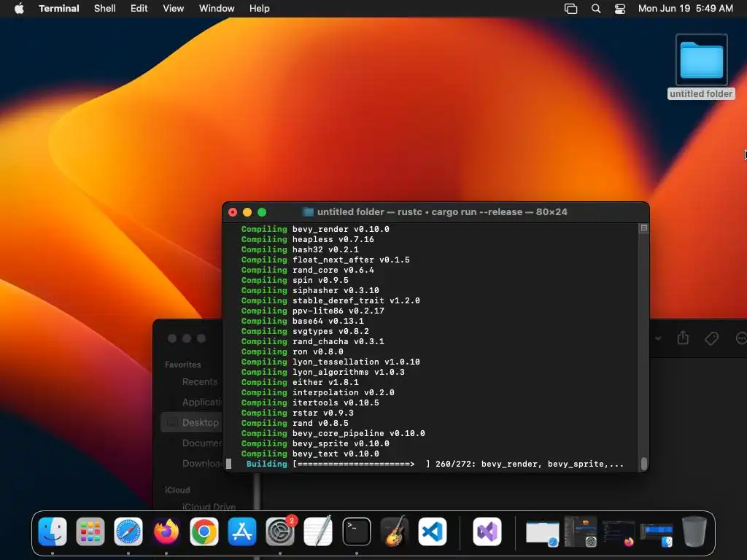Click the Terminal window's vertical scrollbar thumb
Viewport: 747px width, 560px height.
[x=644, y=464]
